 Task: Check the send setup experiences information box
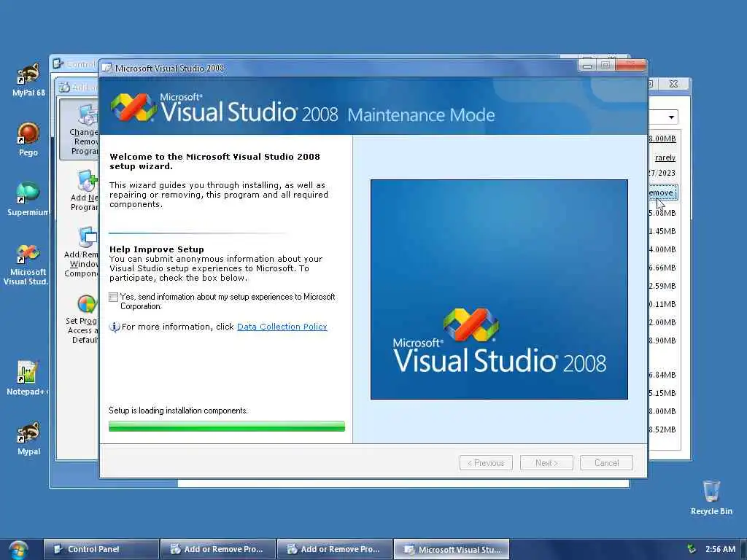point(113,297)
